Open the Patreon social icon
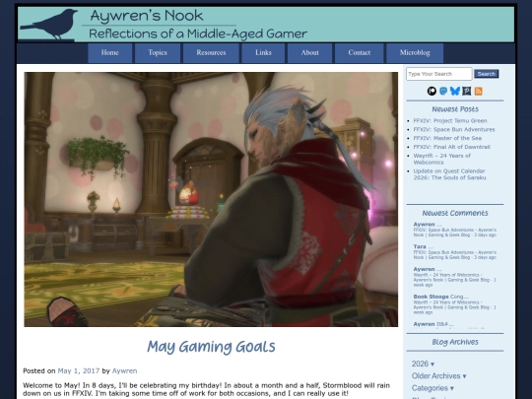 pos(432,91)
